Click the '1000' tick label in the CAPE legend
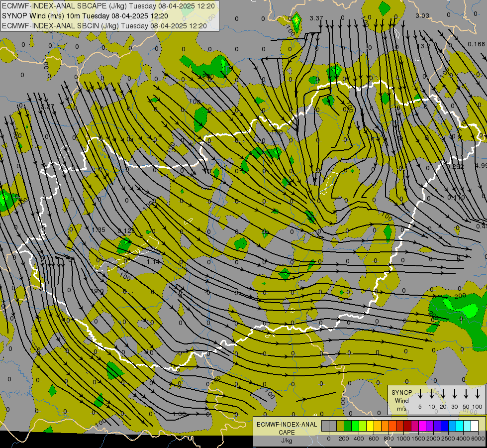487x448 pixels. click(x=403, y=439)
